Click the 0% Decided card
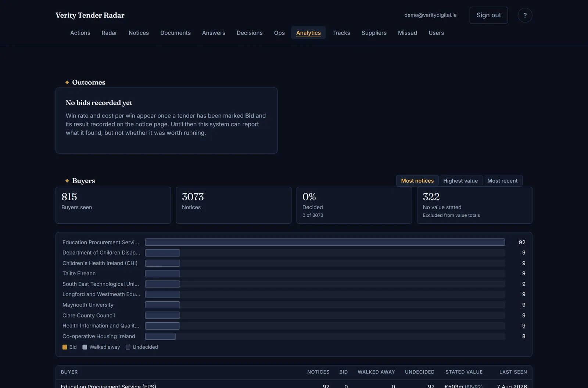Viewport: 588px width, 388px height. point(354,205)
